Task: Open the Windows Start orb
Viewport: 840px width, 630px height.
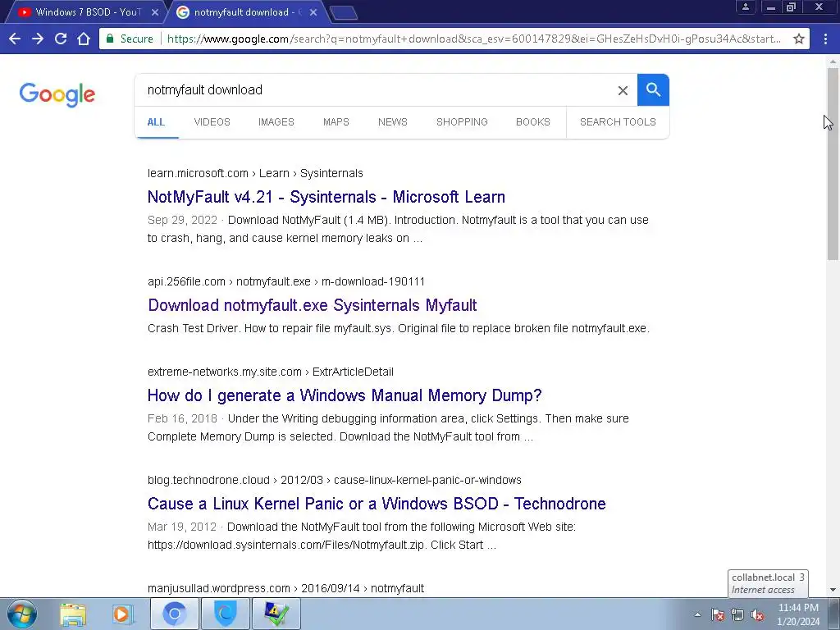Action: coord(22,614)
